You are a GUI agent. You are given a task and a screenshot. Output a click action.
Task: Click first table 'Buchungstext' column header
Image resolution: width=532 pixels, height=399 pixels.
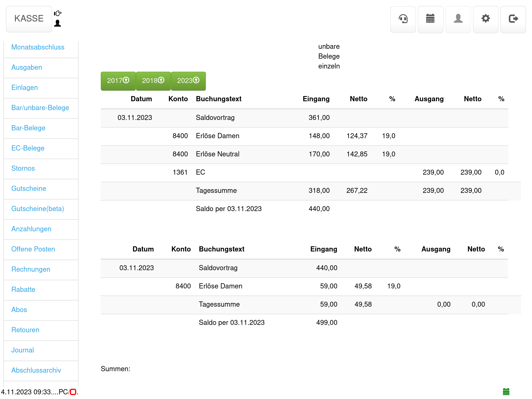coord(218,99)
